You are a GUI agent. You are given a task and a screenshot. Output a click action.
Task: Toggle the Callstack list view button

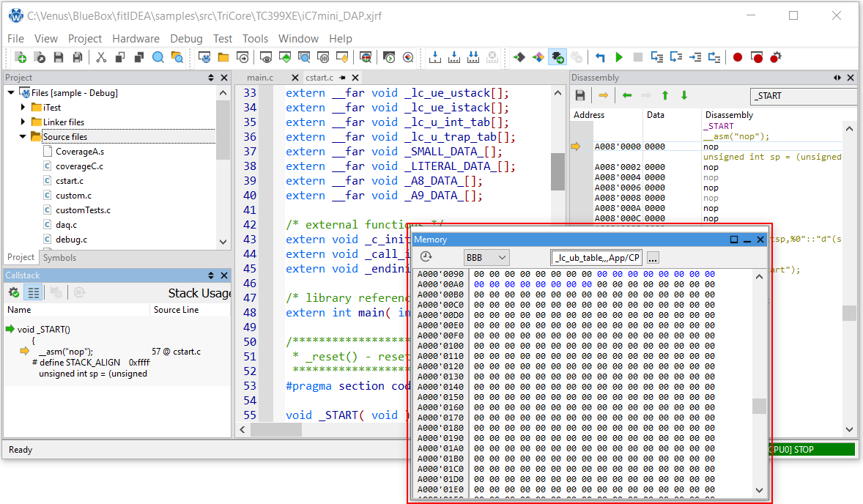point(33,292)
